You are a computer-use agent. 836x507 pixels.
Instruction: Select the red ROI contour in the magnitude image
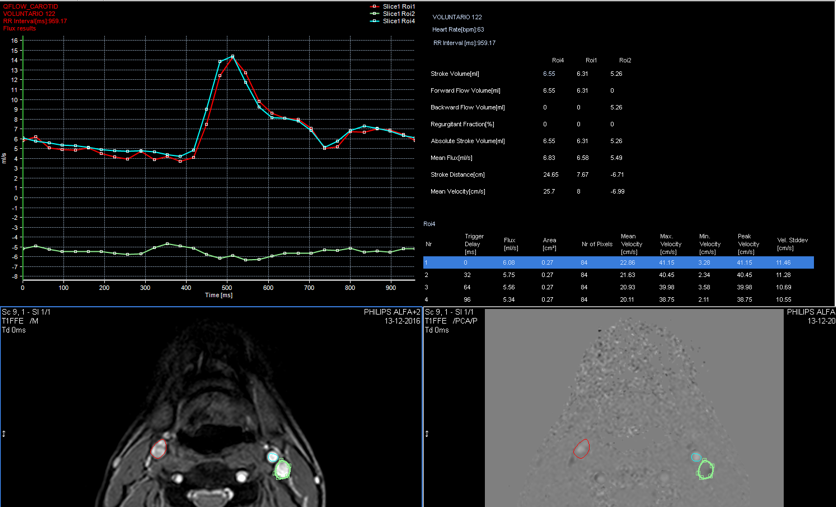(158, 449)
